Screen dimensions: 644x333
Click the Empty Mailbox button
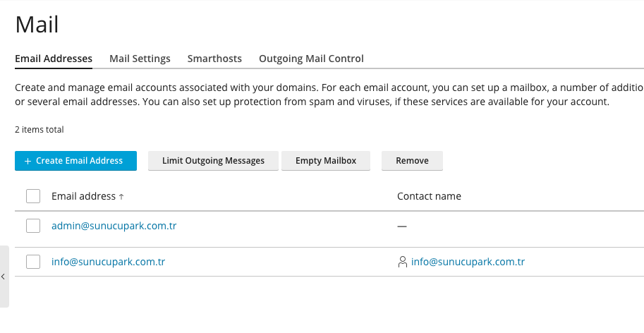point(326,161)
